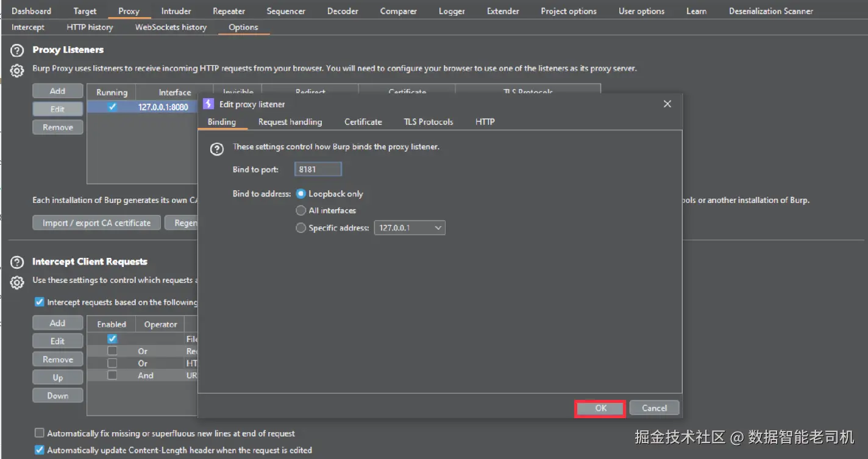Remove the selected intercept request rule

(x=58, y=360)
